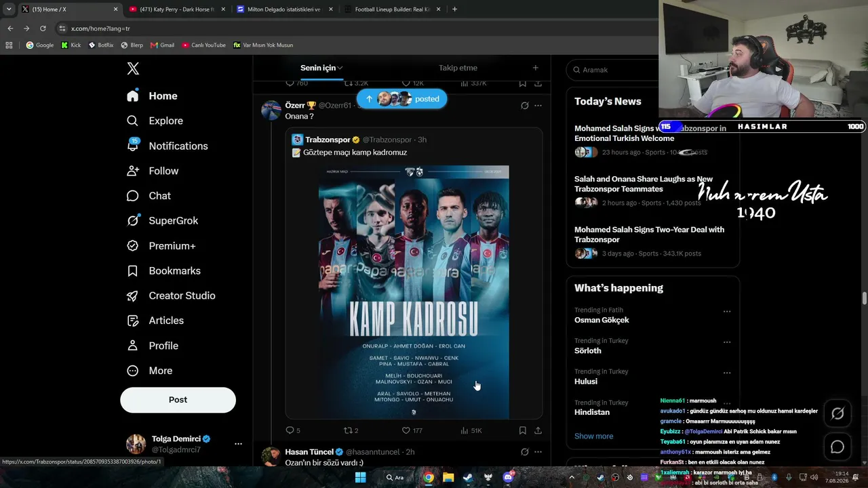Open 'Salah and Onana Share Laughs' news

pos(644,184)
